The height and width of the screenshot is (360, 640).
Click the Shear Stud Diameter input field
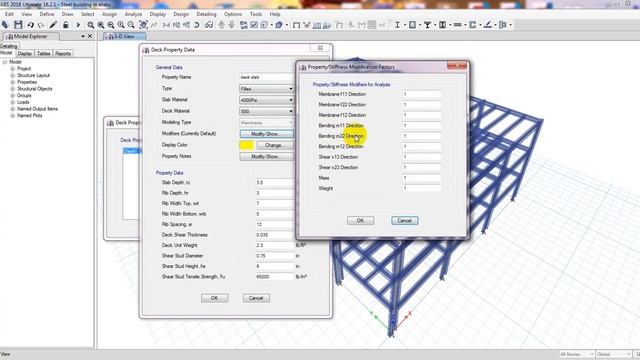[x=275, y=256]
